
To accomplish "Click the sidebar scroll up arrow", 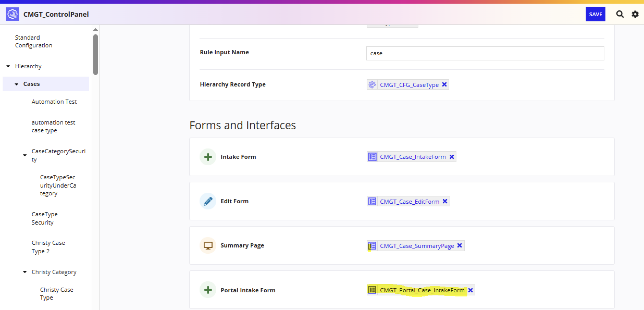I will click(96, 29).
